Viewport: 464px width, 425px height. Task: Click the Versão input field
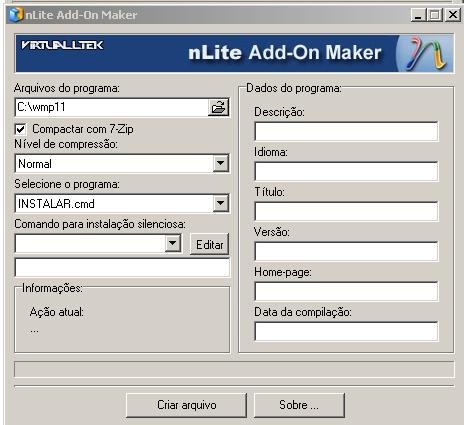[x=346, y=251]
